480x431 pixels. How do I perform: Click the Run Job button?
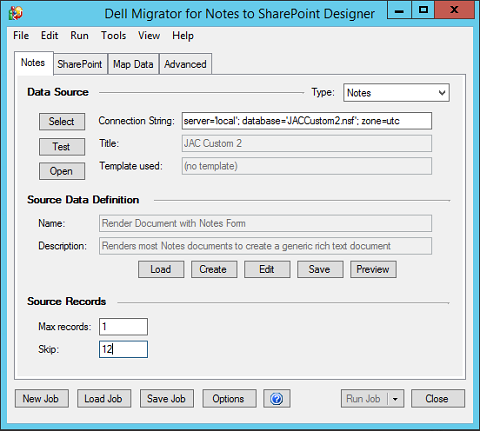[364, 399]
